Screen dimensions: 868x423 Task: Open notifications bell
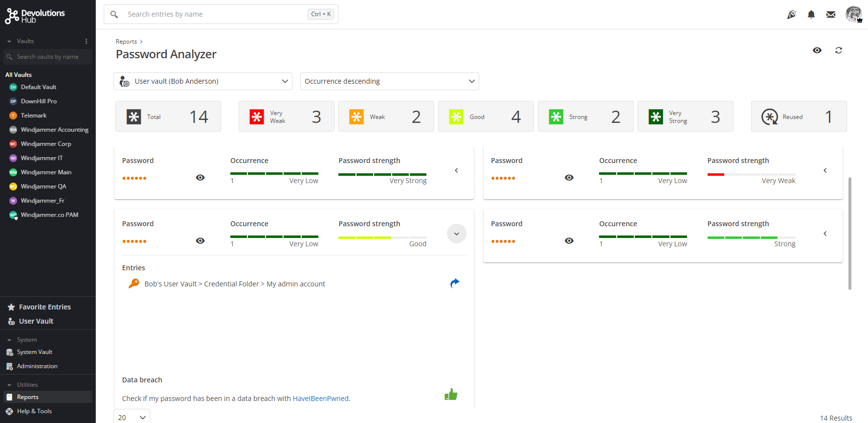(811, 15)
